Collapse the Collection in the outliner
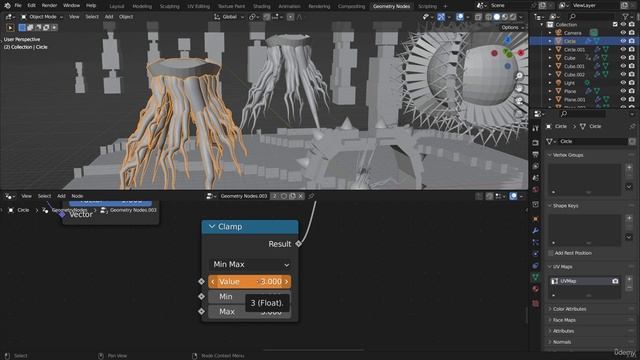 pyautogui.click(x=542, y=24)
